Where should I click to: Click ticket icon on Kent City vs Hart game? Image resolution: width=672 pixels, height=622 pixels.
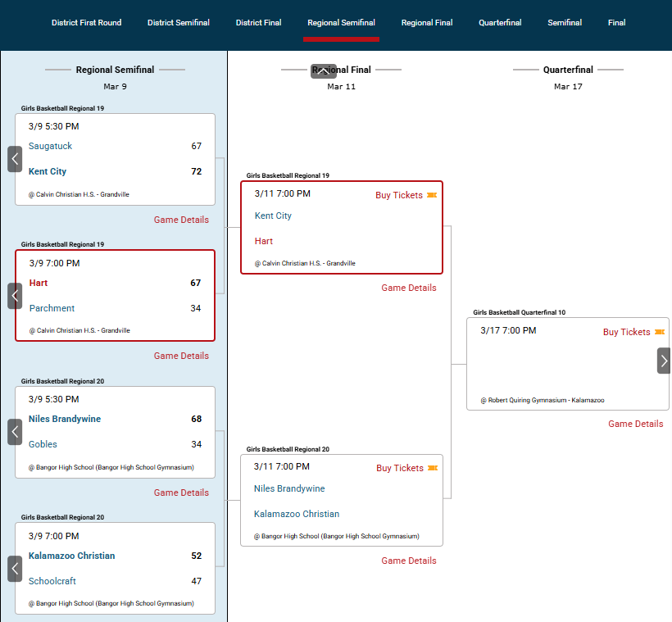pos(432,195)
